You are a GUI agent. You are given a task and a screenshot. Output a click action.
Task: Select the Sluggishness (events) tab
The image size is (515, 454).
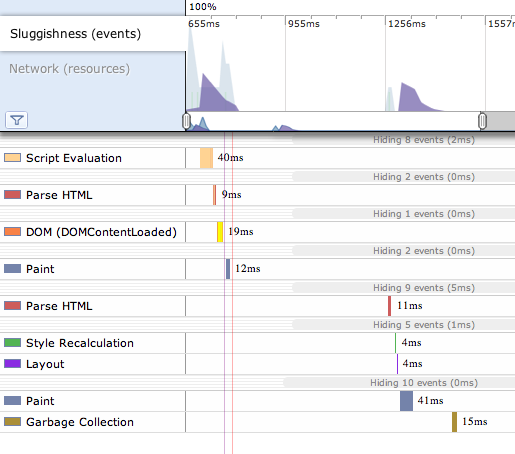point(93,34)
